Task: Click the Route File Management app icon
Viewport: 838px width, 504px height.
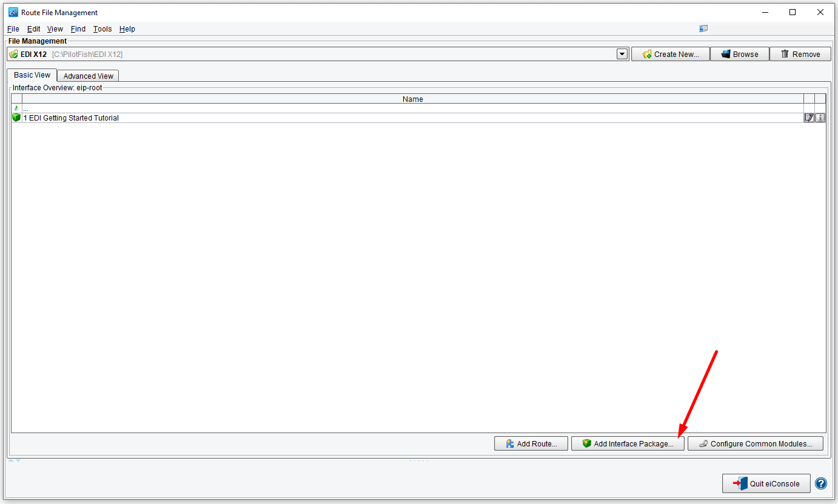Action: [x=13, y=12]
